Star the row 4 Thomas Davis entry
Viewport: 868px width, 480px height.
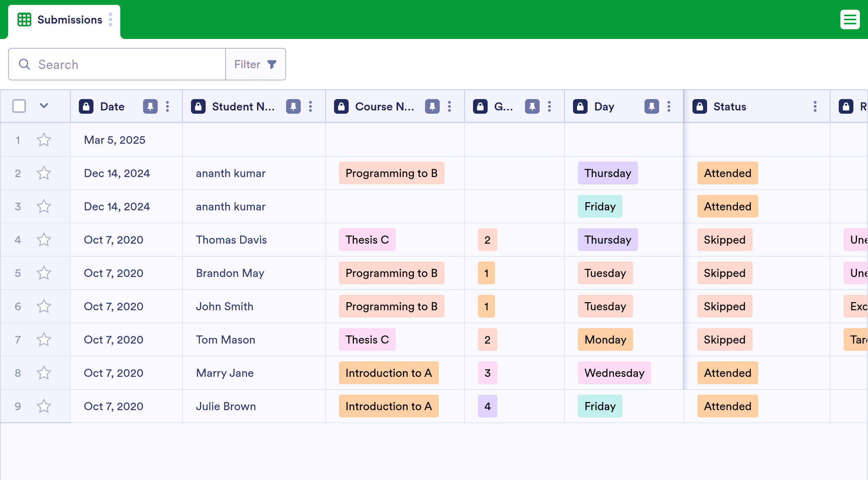(44, 240)
